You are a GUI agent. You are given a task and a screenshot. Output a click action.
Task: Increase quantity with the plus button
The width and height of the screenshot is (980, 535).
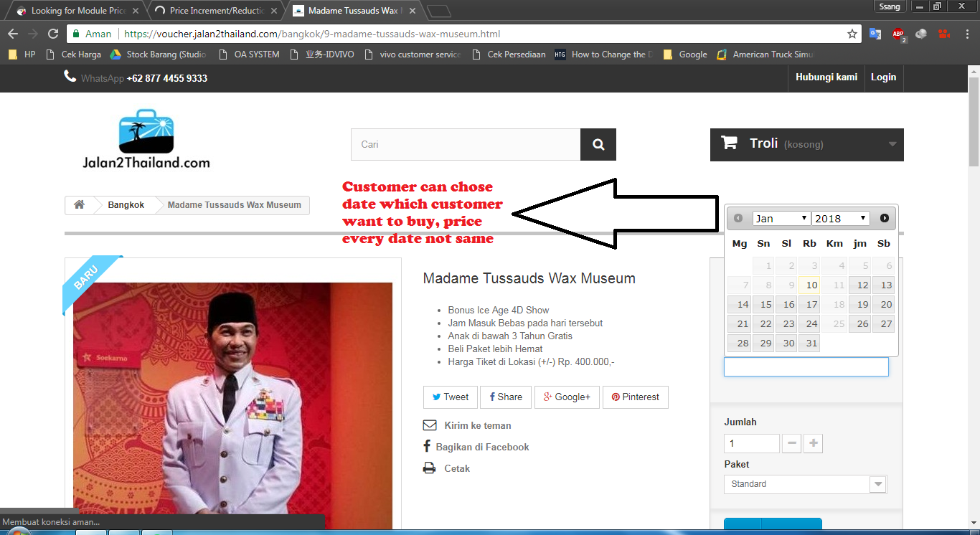tap(814, 444)
